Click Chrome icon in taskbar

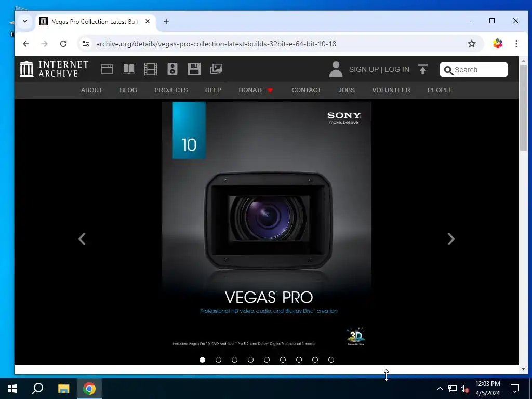click(89, 389)
